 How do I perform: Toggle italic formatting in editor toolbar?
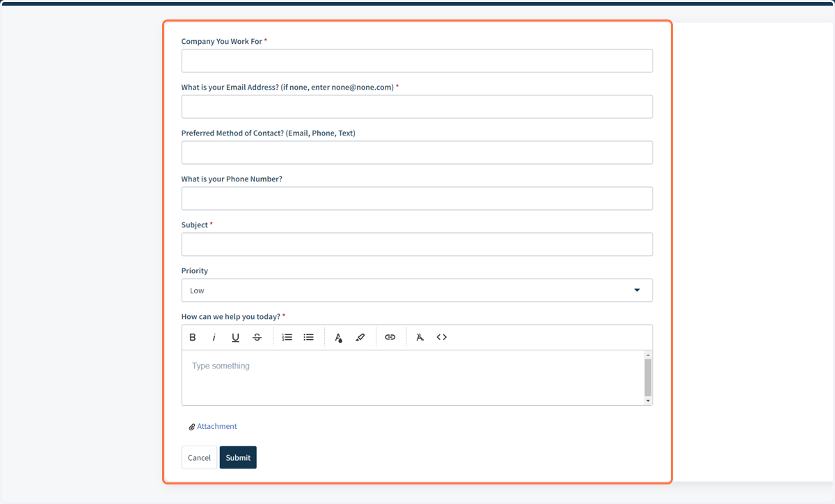(214, 337)
